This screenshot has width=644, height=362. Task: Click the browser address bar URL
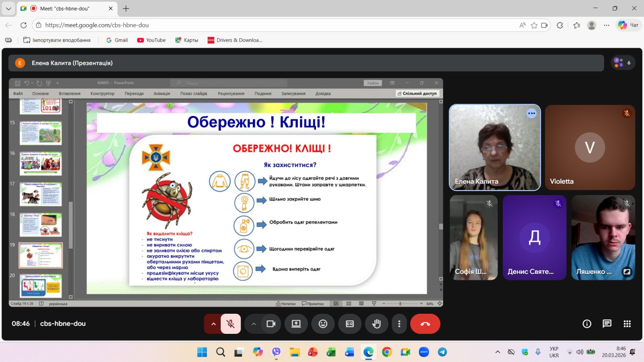click(97, 25)
